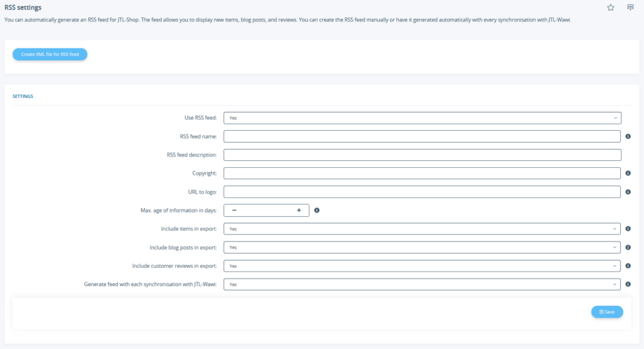Open Include customer reviews in export dropdown

tap(422, 265)
